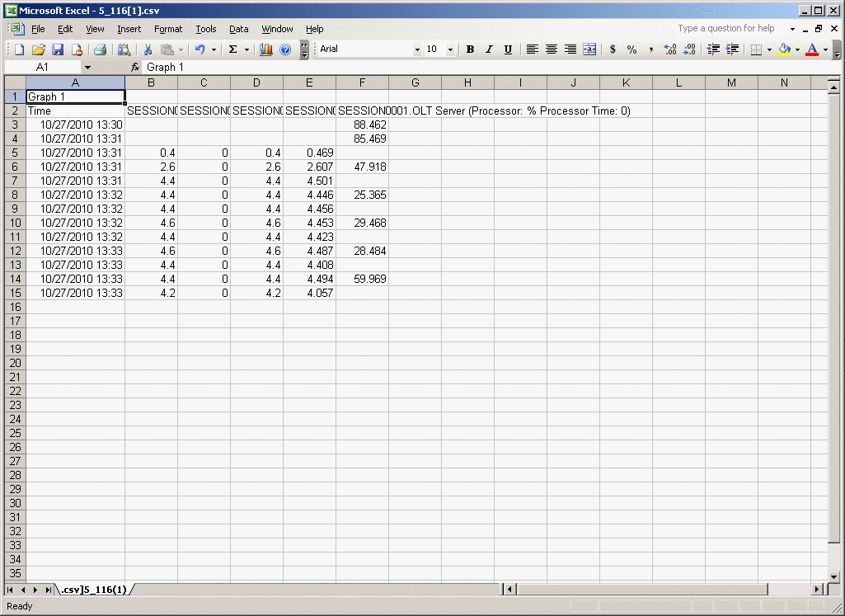Open the Arial font name dropdown
Viewport: 845px width, 616px height.
point(417,49)
